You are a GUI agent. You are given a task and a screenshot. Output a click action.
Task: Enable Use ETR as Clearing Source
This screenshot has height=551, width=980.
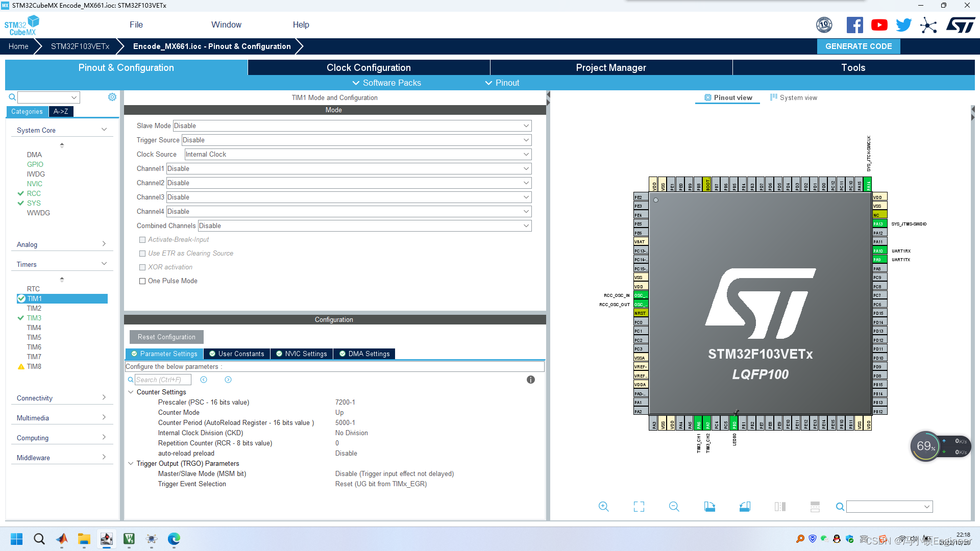143,253
